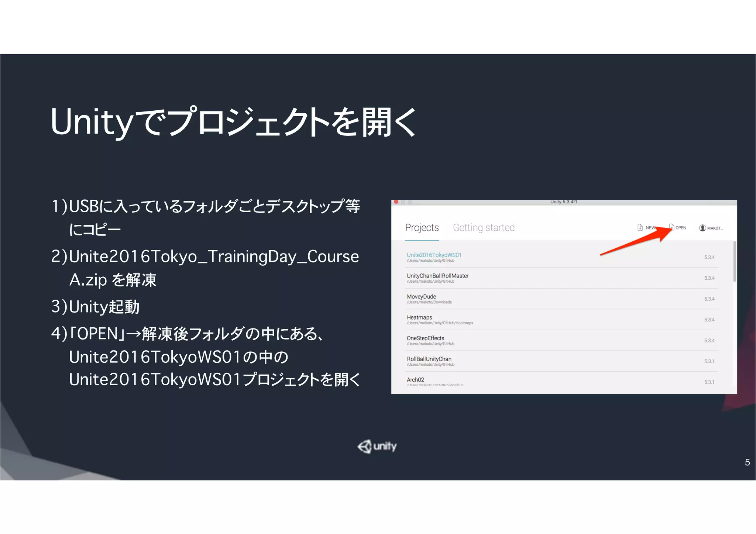756x534 pixels.
Task: Select the Unite2016TokyoWS01 project
Action: [561, 257]
